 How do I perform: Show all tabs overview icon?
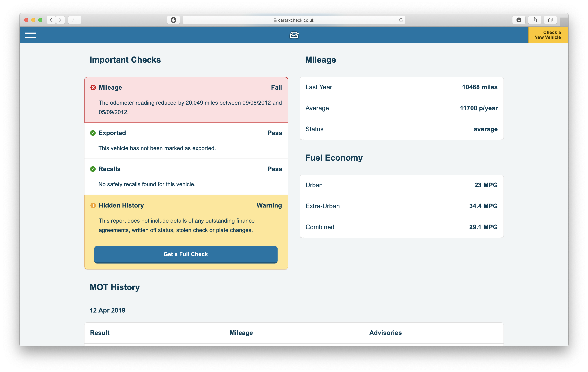tap(550, 20)
